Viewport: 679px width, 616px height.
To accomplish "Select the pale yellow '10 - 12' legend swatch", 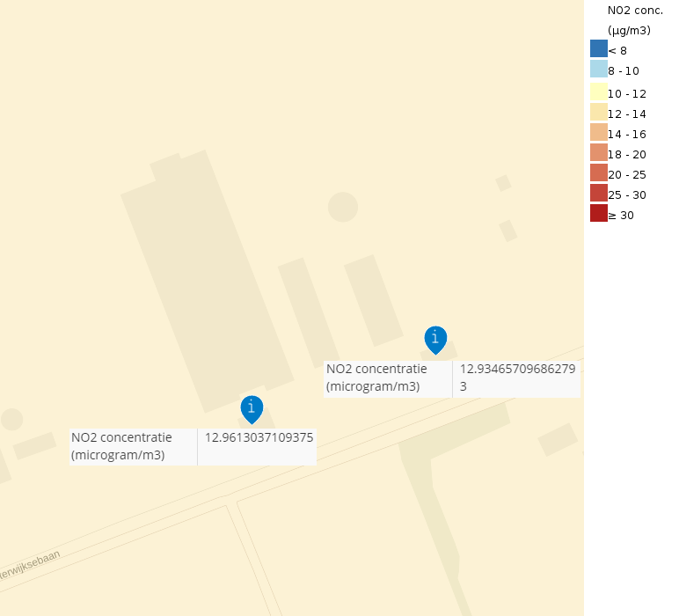I will pyautogui.click(x=598, y=92).
